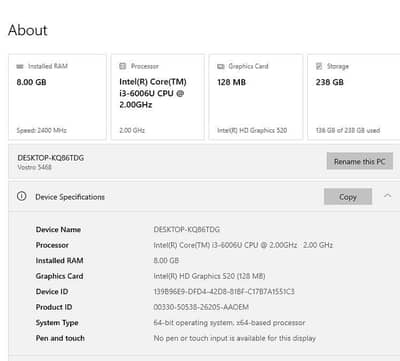Select the 238 GB storage value
The image size is (400, 361).
(329, 82)
